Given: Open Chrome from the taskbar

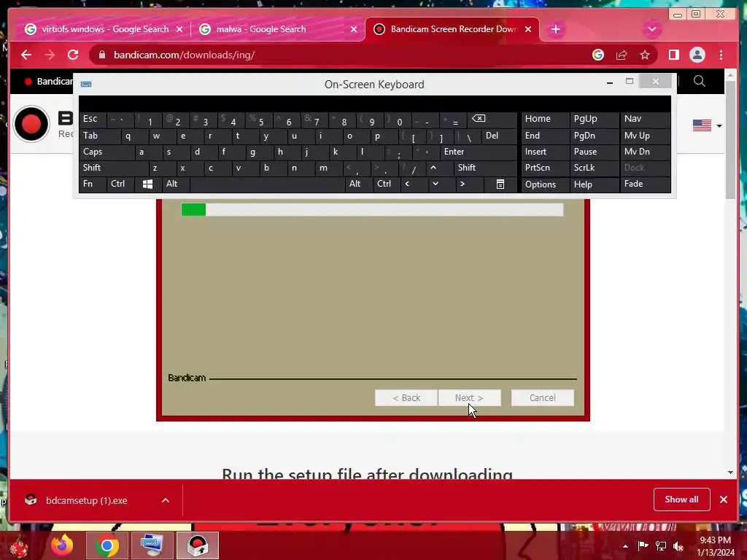Looking at the screenshot, I should [x=107, y=545].
